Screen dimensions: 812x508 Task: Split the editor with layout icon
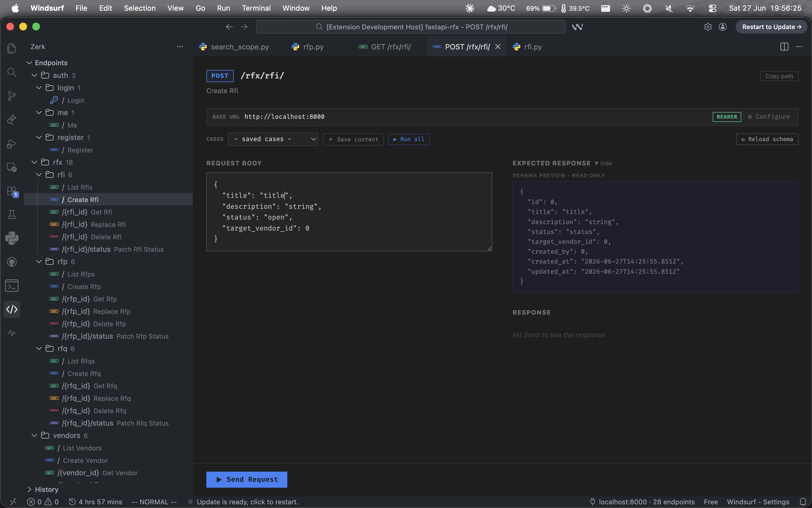coord(784,47)
